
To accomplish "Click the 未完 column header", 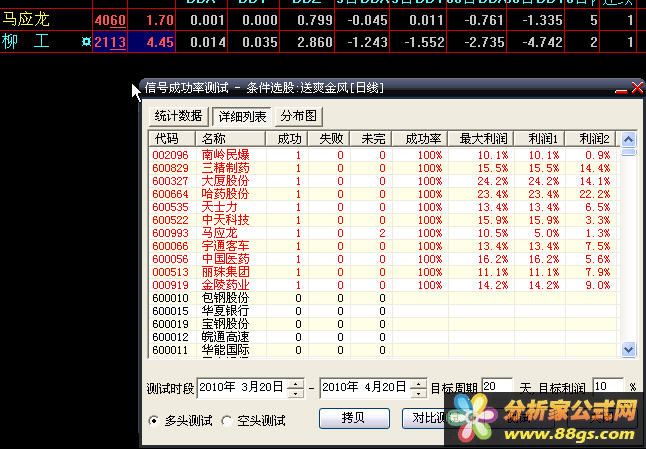I will [371, 139].
